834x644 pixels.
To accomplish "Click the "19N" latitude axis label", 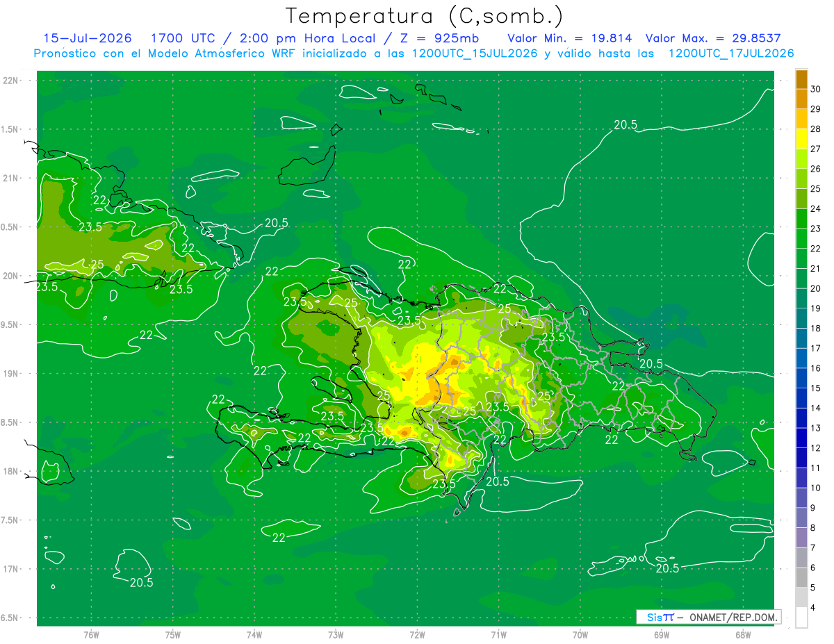I will [11, 374].
